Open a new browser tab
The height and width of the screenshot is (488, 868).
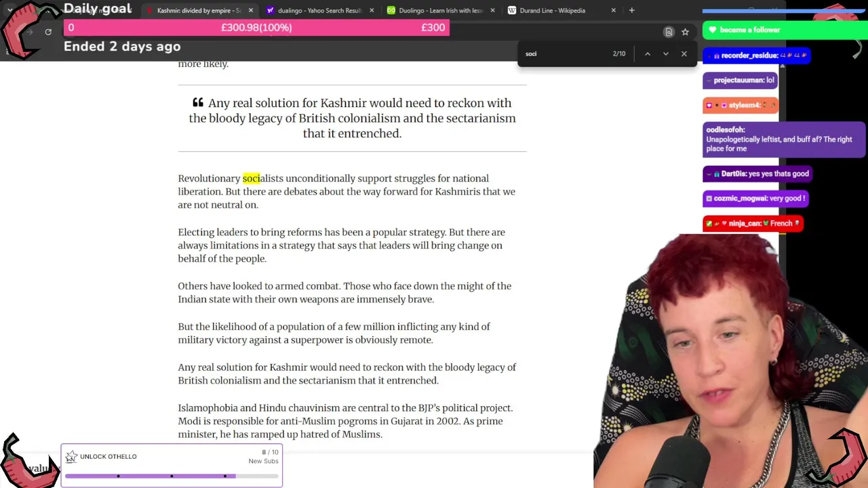pos(631,10)
